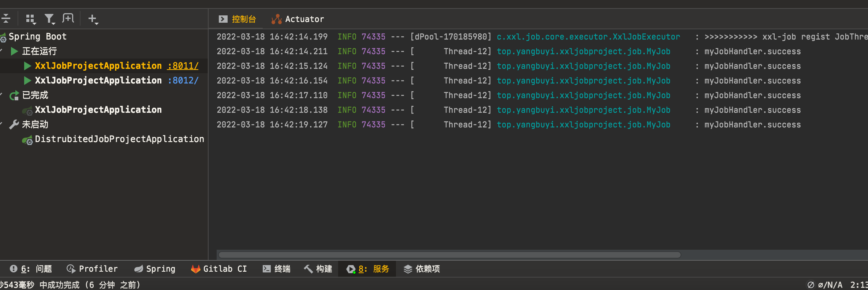Switch to the 控制台 tab
The height and width of the screenshot is (290, 868).
[x=237, y=19]
